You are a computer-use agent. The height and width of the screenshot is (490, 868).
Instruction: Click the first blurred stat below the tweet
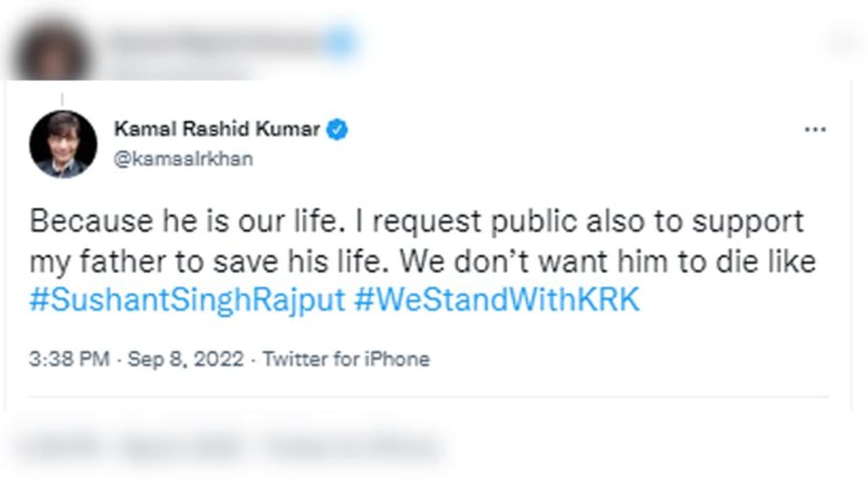(61, 448)
